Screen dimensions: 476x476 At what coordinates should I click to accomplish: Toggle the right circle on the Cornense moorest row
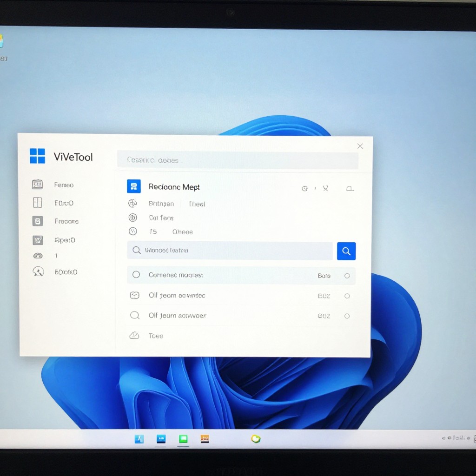347,276
